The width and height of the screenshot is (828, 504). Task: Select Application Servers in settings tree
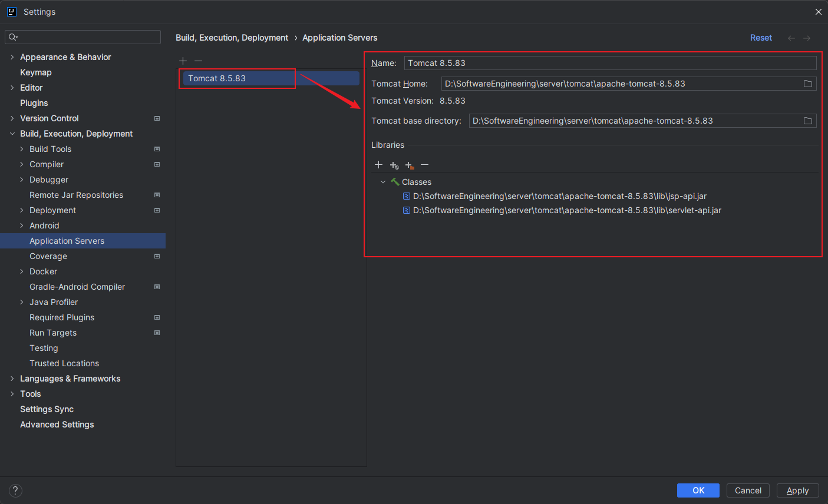point(83,241)
